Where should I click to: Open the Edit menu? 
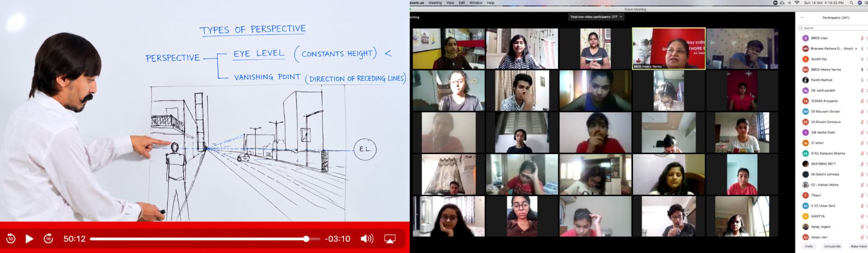462,3
